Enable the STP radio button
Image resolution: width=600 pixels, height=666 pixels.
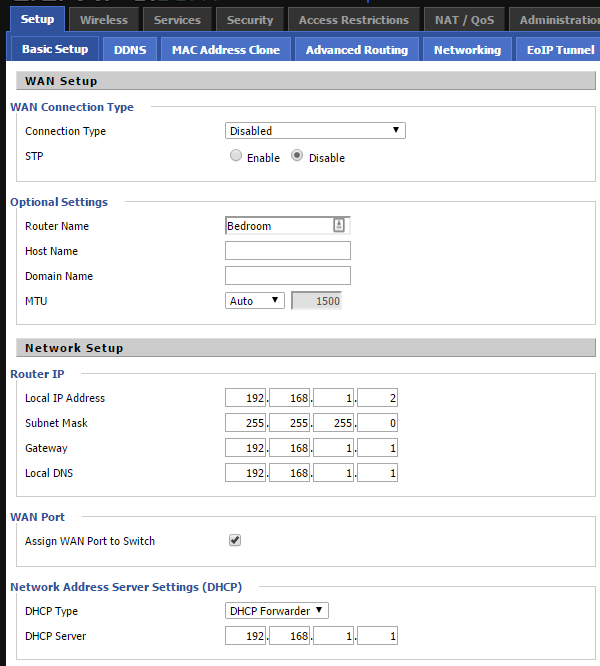pos(236,155)
